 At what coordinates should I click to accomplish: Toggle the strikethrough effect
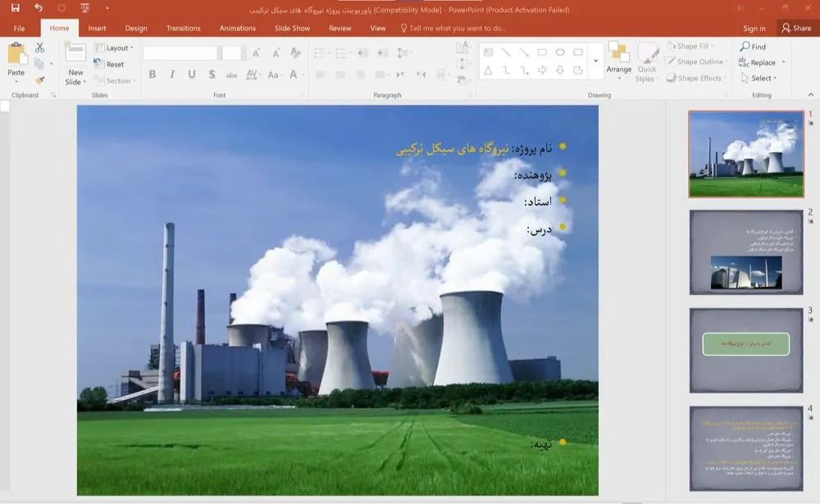click(x=212, y=75)
